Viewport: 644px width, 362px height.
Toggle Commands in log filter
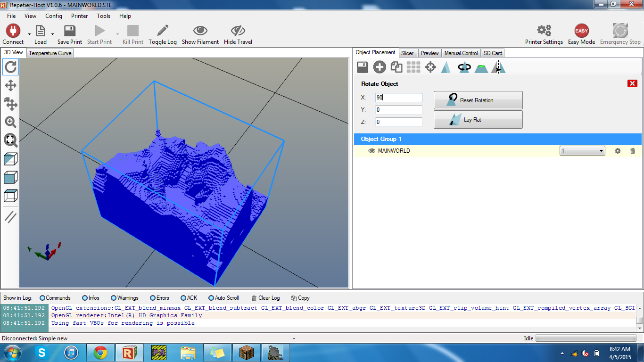(55, 298)
